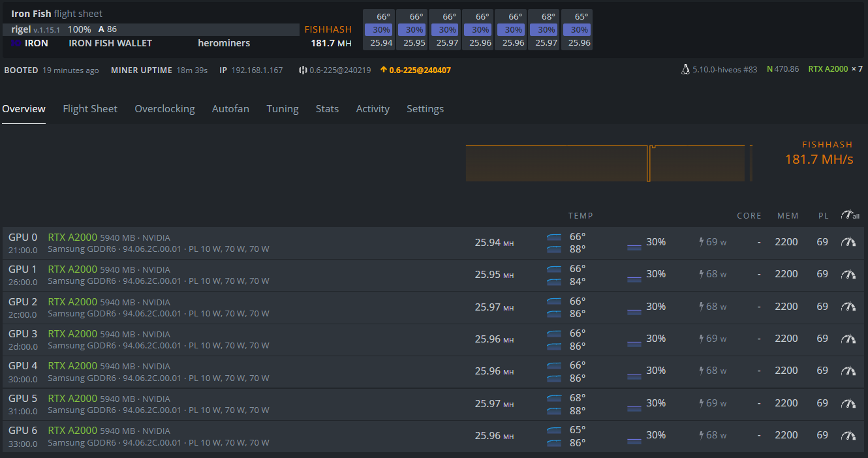The height and width of the screenshot is (458, 868).
Task: Select the Tuning tab
Action: click(283, 109)
